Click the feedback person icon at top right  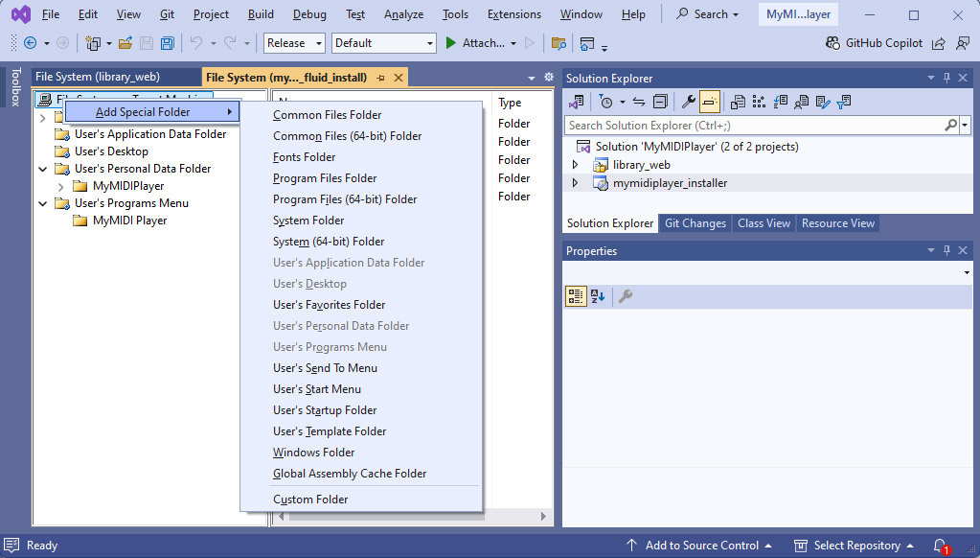coord(963,43)
